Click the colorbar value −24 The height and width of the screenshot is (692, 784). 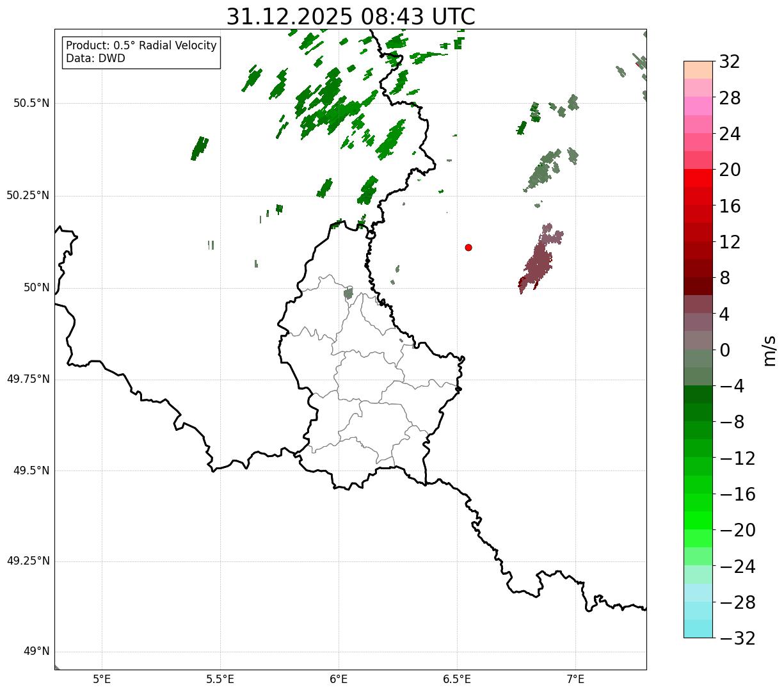[x=737, y=567]
